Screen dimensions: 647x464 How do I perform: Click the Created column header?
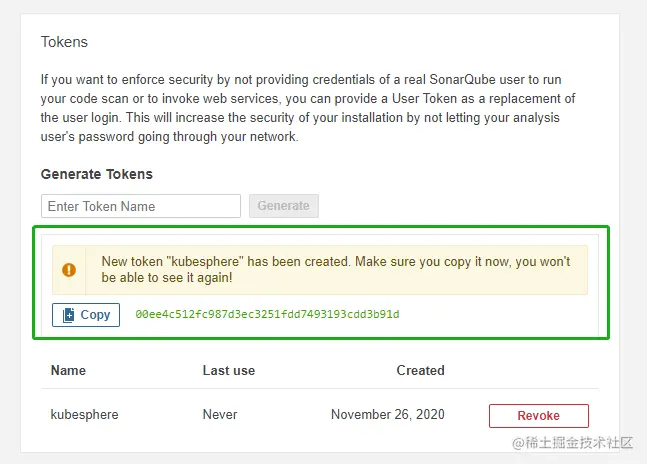420,370
